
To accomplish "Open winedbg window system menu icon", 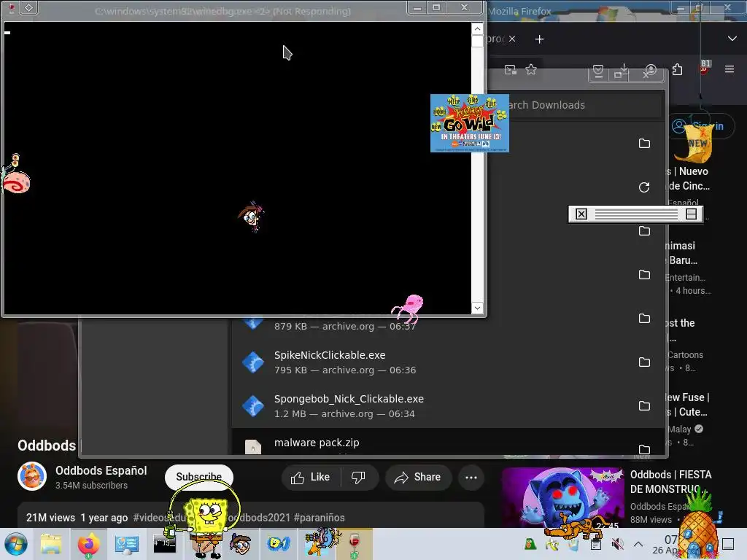I will [x=29, y=7].
